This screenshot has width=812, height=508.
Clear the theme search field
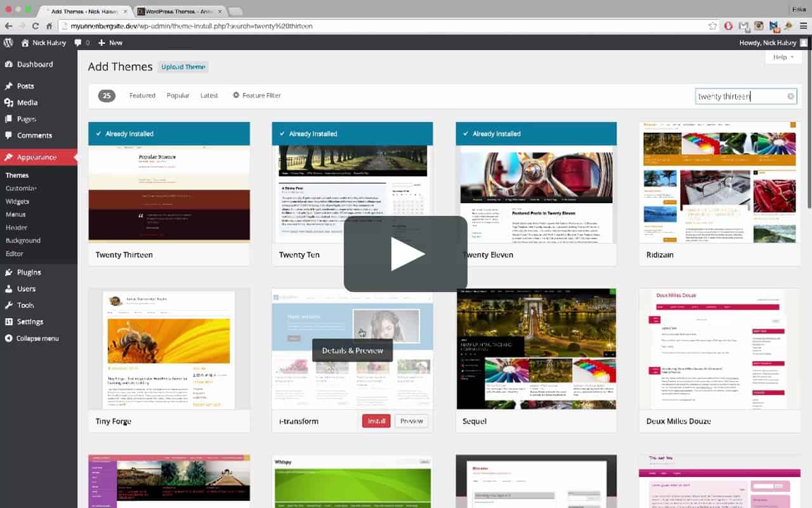790,97
